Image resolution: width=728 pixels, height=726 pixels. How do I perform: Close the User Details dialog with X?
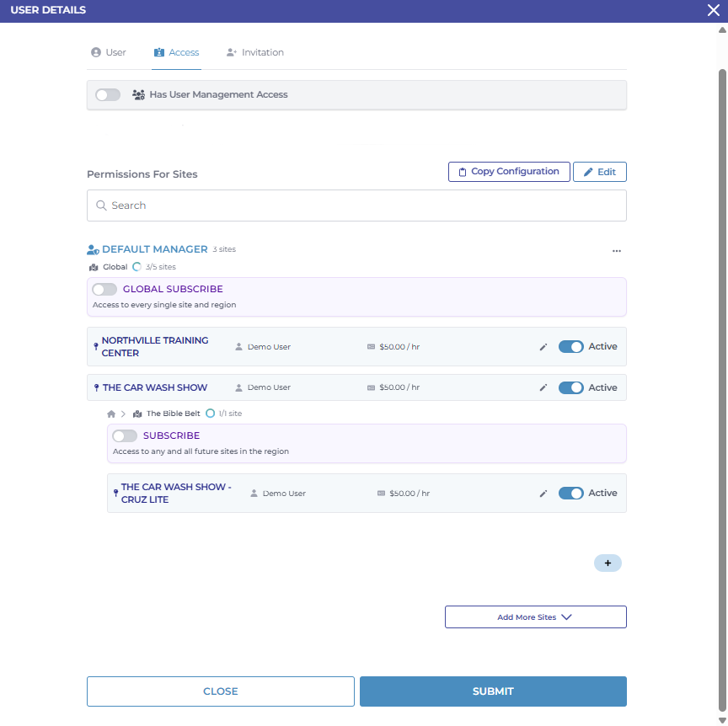pyautogui.click(x=714, y=10)
